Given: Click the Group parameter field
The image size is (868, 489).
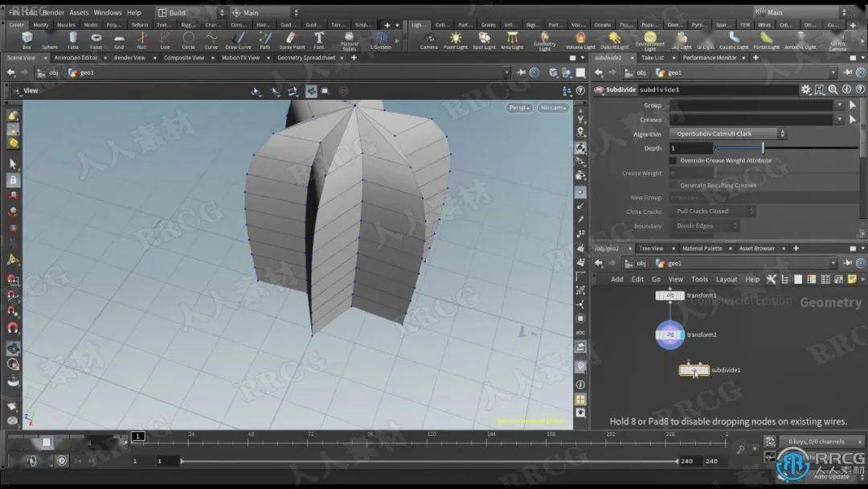Looking at the screenshot, I should 751,105.
